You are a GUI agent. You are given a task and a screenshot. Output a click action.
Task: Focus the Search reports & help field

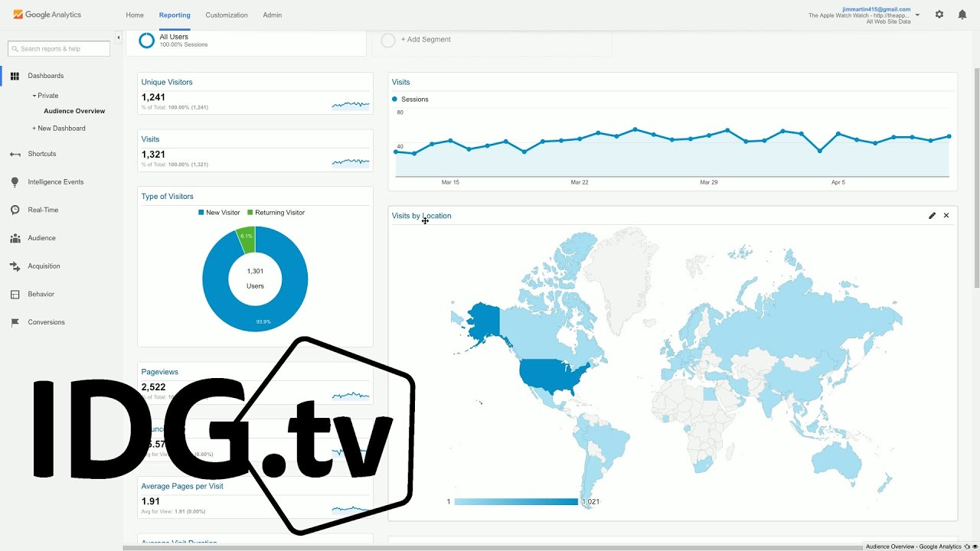[59, 49]
